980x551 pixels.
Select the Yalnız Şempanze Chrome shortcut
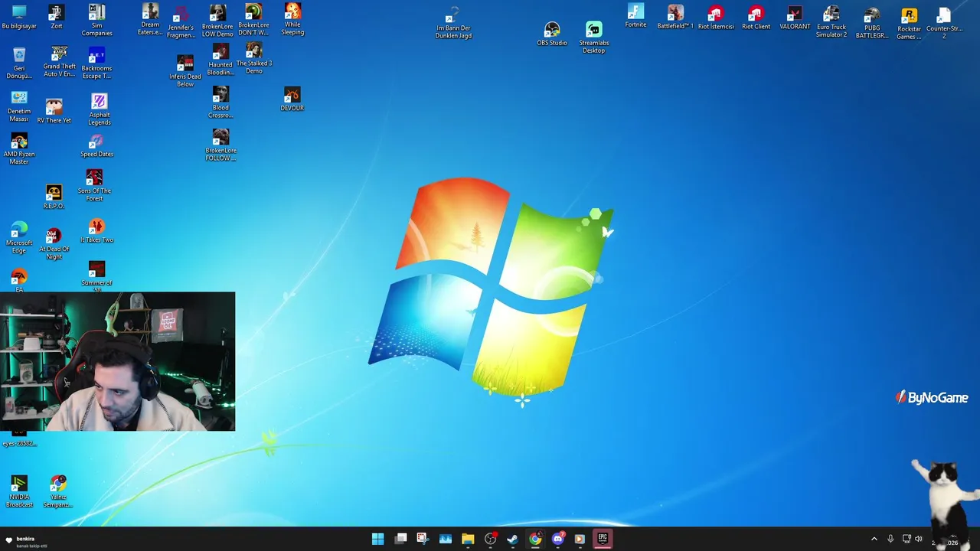tap(58, 491)
